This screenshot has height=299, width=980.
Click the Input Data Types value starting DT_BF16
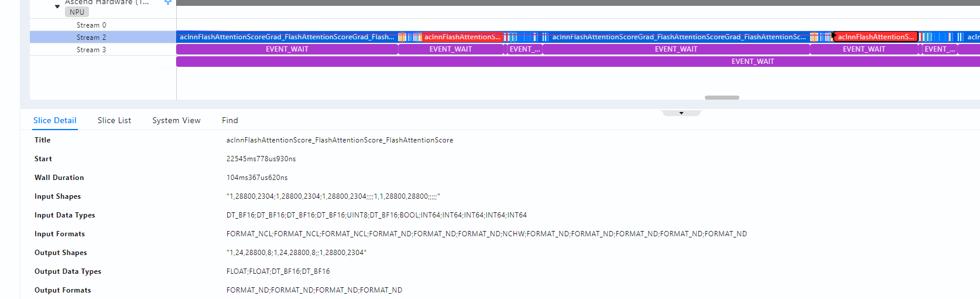pyautogui.click(x=376, y=215)
